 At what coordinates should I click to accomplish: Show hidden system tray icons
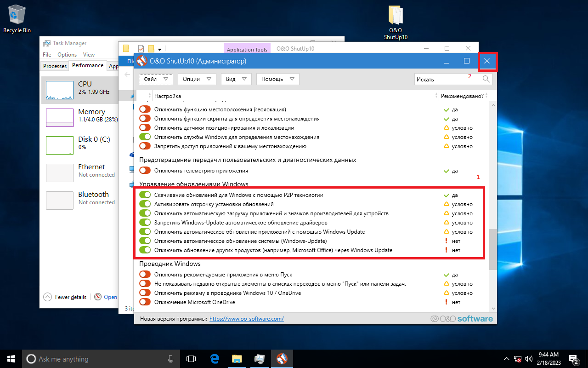506,359
